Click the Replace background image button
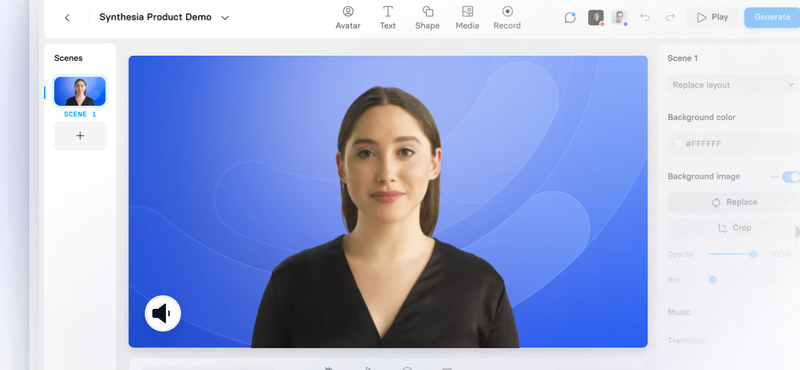Image resolution: width=800 pixels, height=370 pixels. pyautogui.click(x=734, y=202)
